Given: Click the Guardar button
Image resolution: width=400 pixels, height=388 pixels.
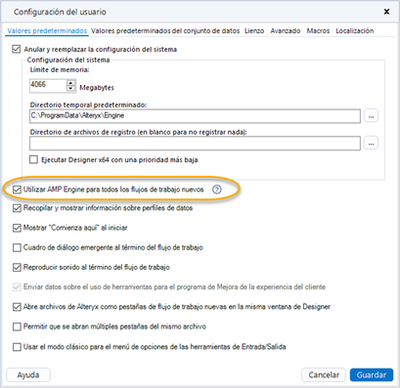Looking at the screenshot, I should click(371, 375).
